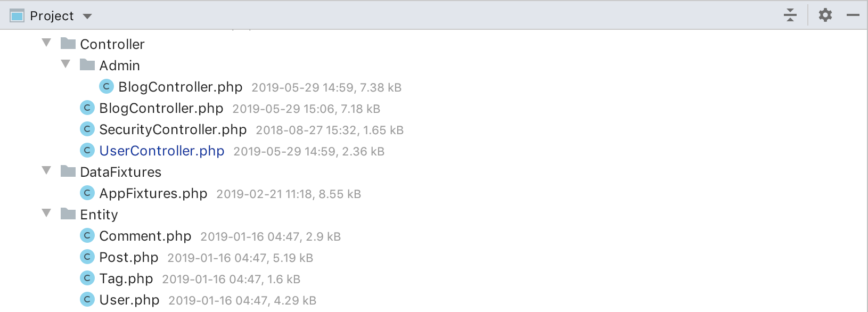Click the Entity folder icon
Image resolution: width=868 pixels, height=312 pixels.
(68, 214)
